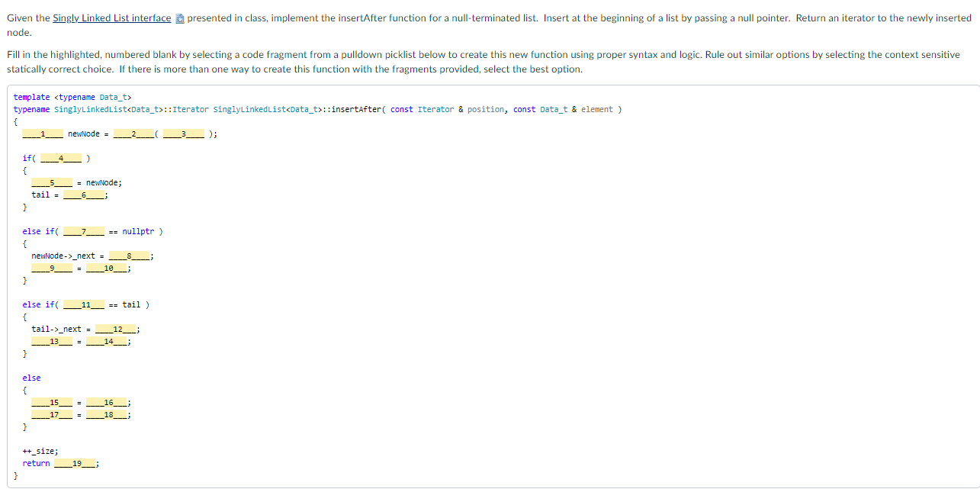This screenshot has height=489, width=980.
Task: Select blank 7 compared against nullptr
Action: click(x=84, y=231)
